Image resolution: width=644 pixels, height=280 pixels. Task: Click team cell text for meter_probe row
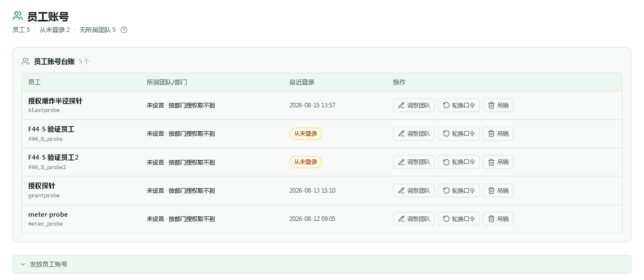(x=181, y=219)
